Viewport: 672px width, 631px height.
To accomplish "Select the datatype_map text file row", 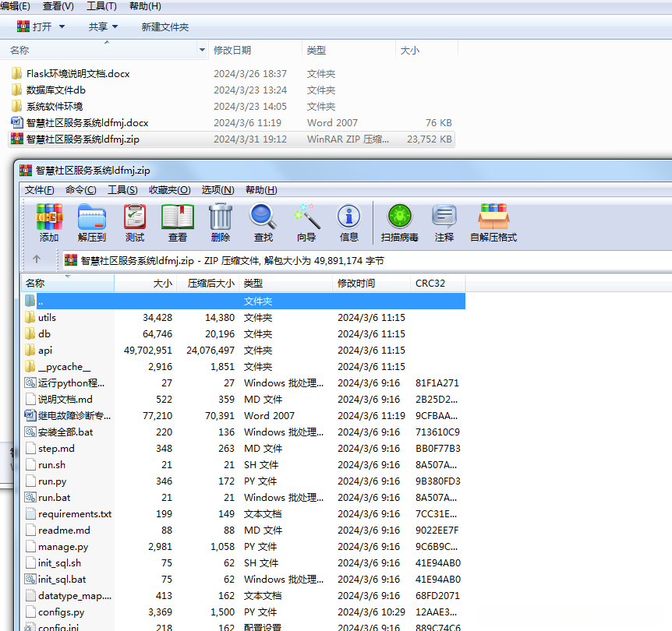I will click(x=244, y=595).
